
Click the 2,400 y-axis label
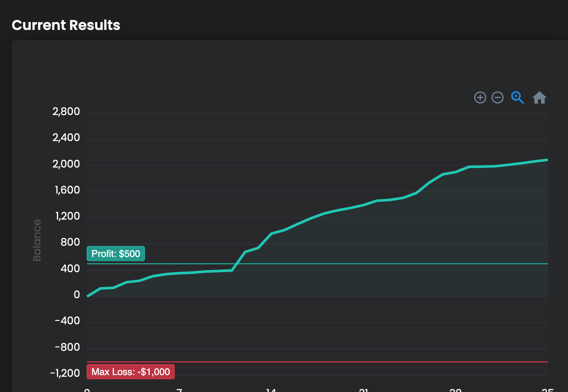(66, 138)
